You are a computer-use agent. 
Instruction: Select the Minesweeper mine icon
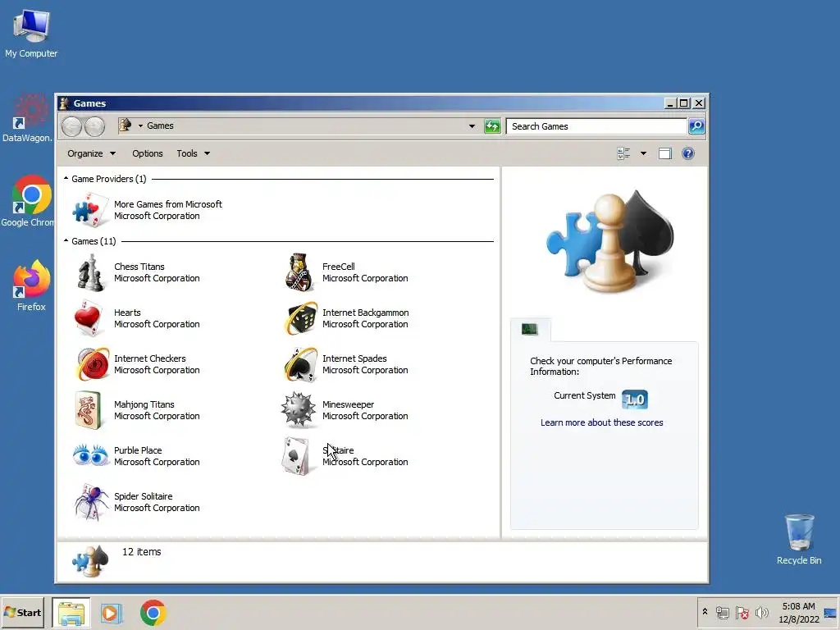298,410
